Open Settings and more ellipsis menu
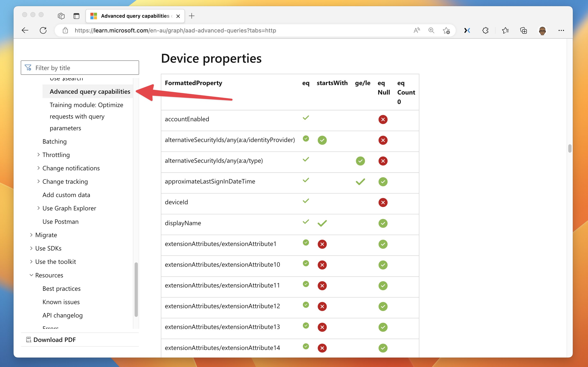The width and height of the screenshot is (588, 367). [x=561, y=30]
